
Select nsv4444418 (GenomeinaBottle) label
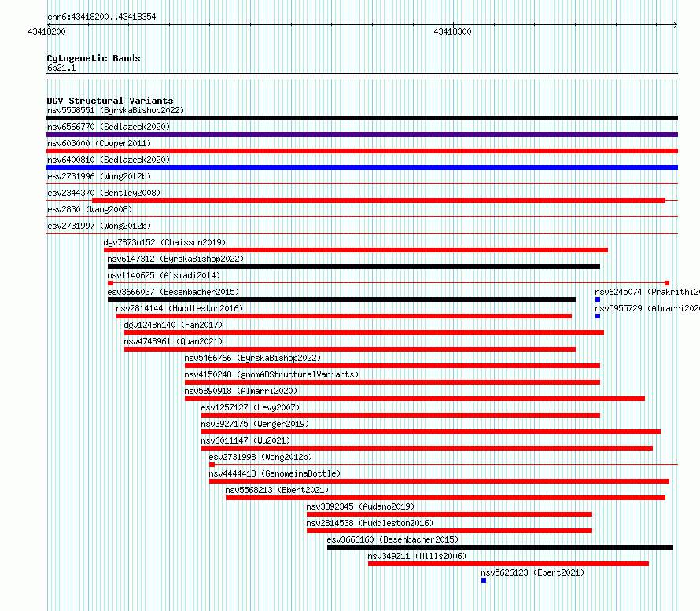pyautogui.click(x=274, y=473)
